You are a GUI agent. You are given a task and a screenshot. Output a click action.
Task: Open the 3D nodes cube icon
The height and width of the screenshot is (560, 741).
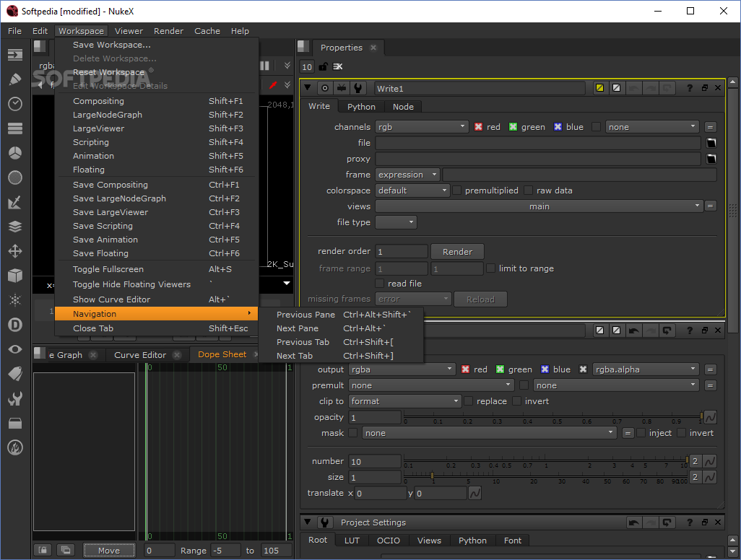[x=15, y=276]
